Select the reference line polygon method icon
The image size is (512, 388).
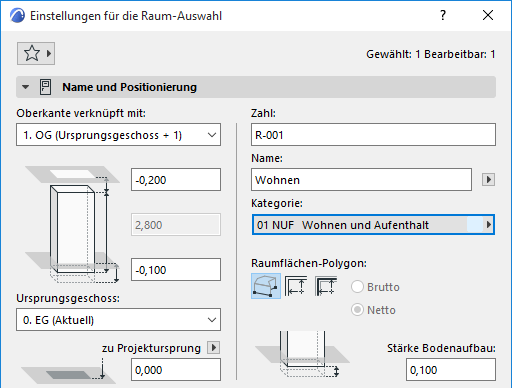[326, 286]
